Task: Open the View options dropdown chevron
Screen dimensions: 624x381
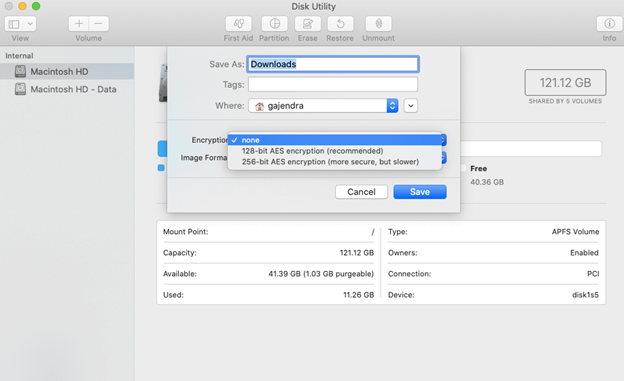Action: [30, 24]
